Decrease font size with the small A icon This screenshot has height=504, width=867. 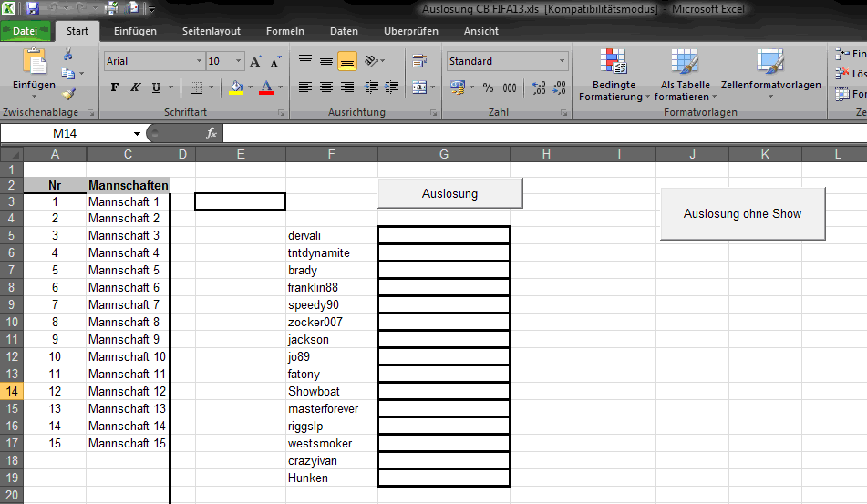tap(275, 61)
